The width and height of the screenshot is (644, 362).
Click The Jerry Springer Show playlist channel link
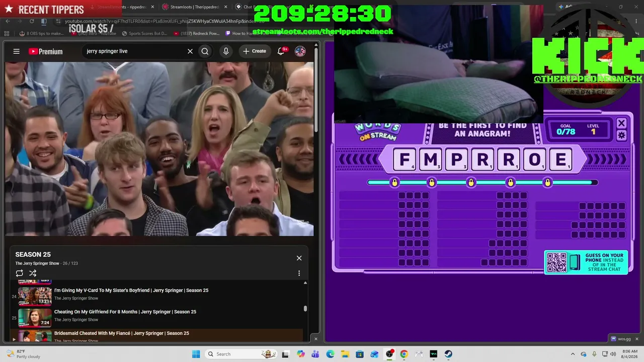37,263
